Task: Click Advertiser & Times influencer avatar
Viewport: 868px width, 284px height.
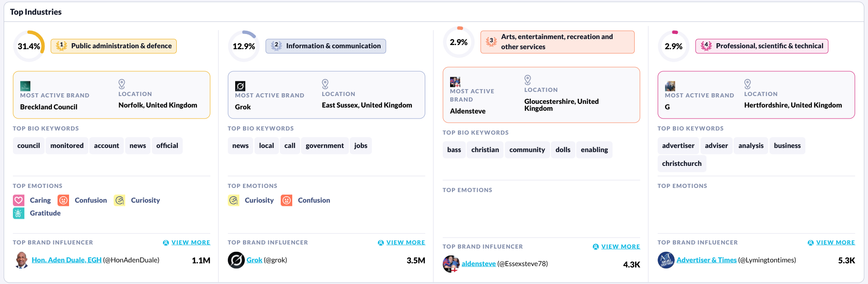Action: [665, 260]
